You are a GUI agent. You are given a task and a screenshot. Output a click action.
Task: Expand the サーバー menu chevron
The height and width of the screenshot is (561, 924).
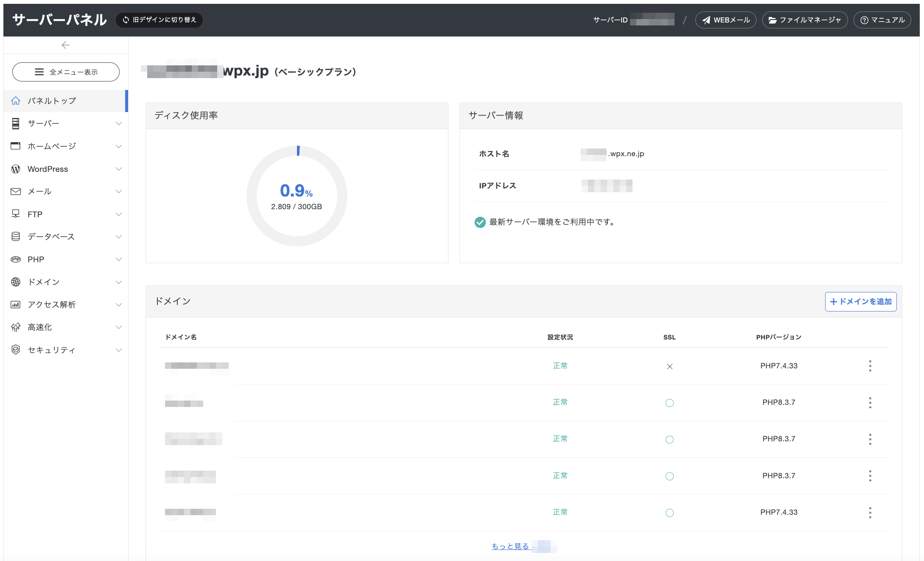pos(119,123)
